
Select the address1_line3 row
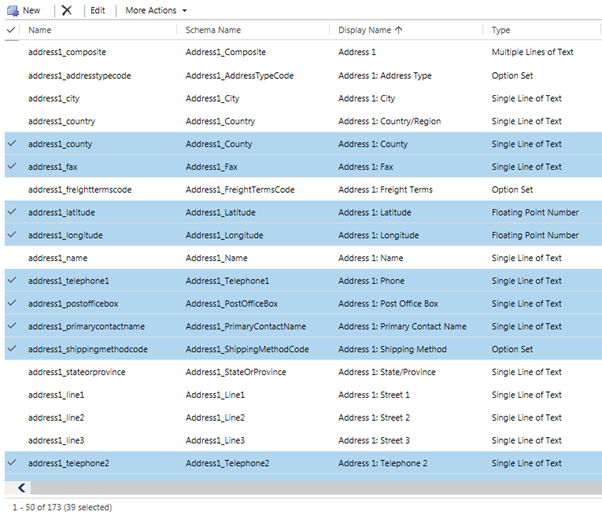56,440
